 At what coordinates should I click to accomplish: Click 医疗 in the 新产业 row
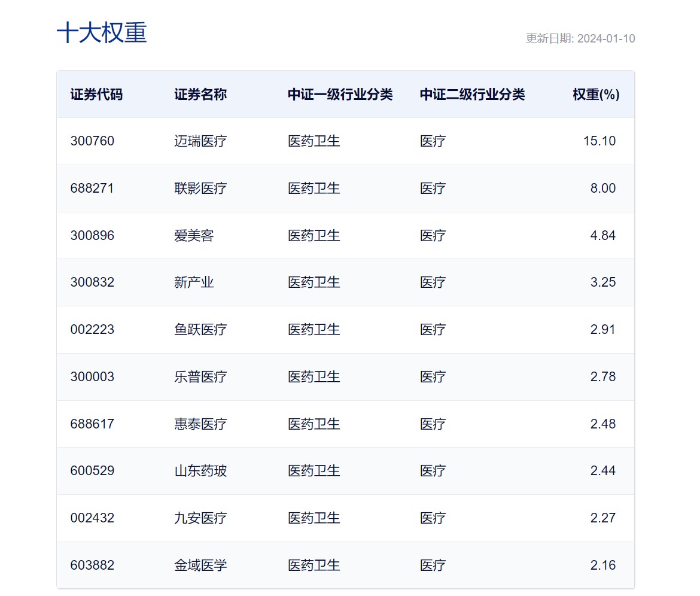coord(433,282)
